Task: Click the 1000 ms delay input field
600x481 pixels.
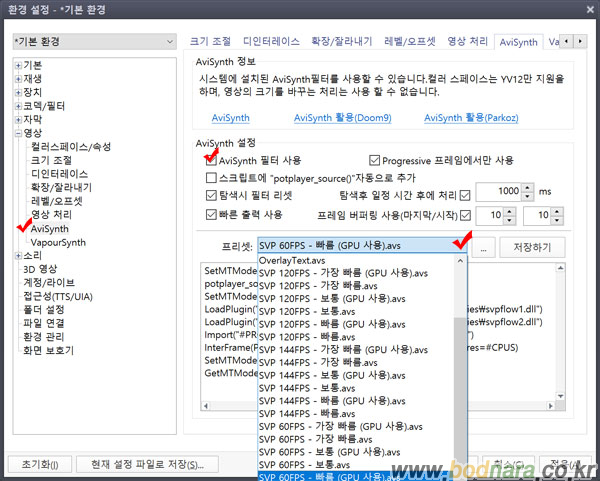Action: pos(499,192)
